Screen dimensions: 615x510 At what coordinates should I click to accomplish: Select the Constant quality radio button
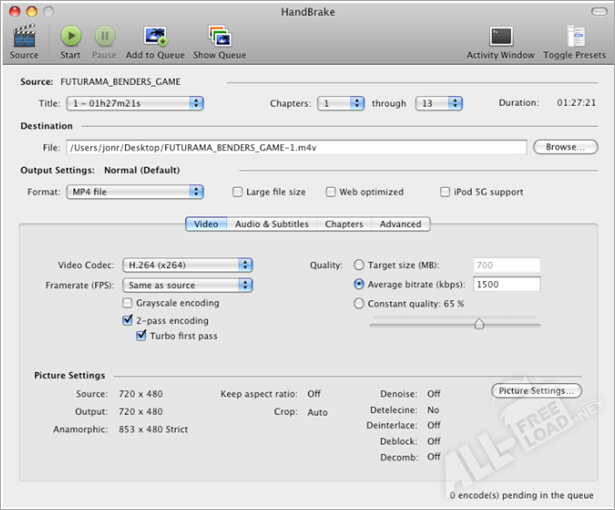(x=360, y=303)
